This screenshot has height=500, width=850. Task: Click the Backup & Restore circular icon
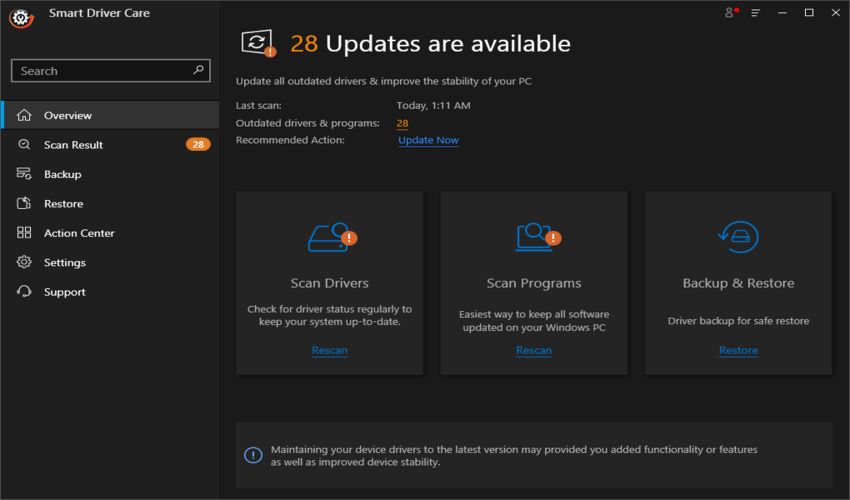click(x=738, y=237)
